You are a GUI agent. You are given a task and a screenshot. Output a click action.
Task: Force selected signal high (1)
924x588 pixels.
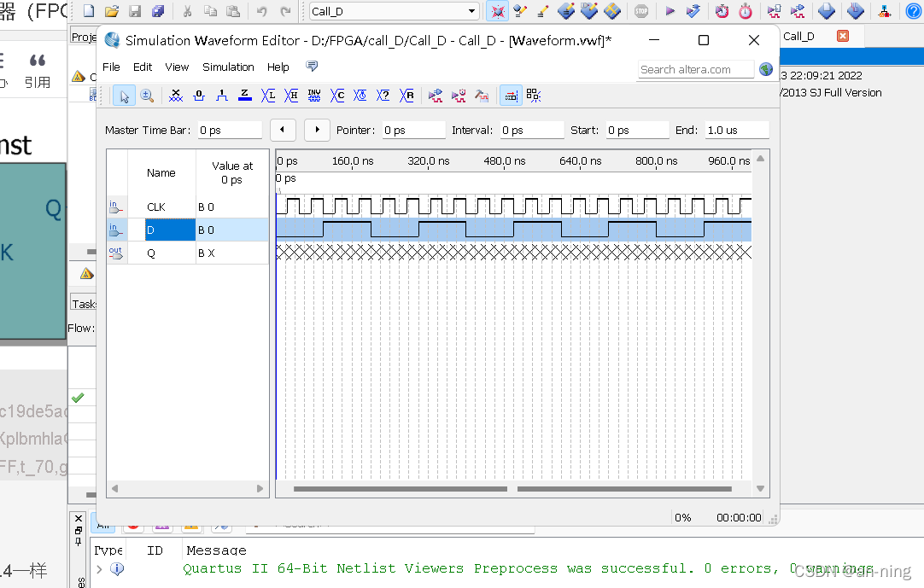[x=221, y=96]
